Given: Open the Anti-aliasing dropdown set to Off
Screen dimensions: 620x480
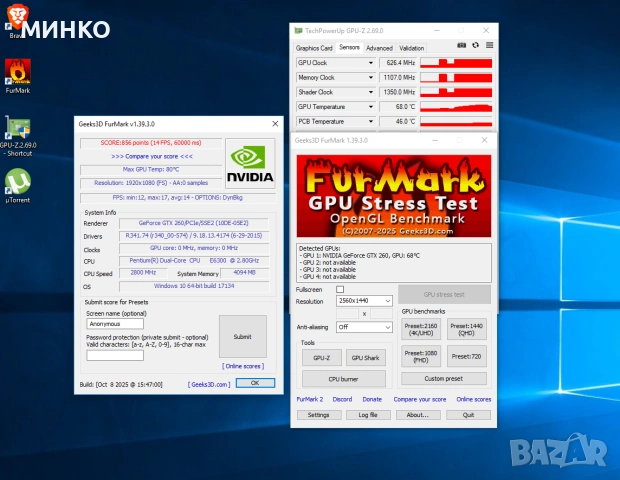Looking at the screenshot, I should pos(364,327).
